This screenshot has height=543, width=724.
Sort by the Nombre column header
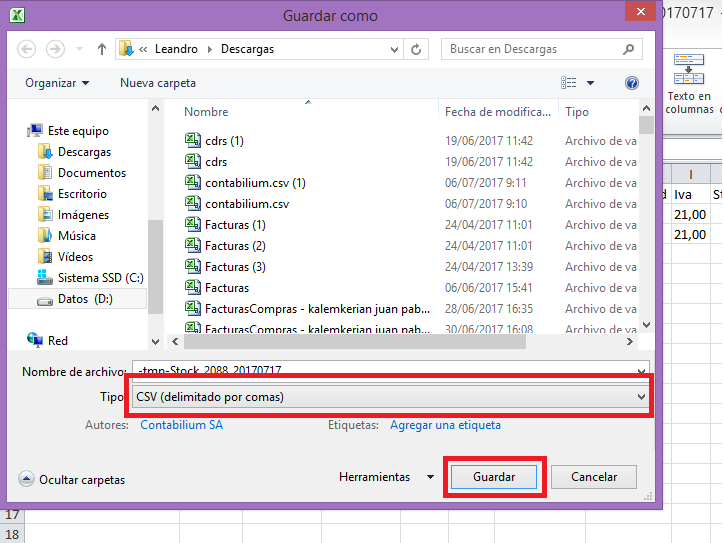[x=206, y=112]
